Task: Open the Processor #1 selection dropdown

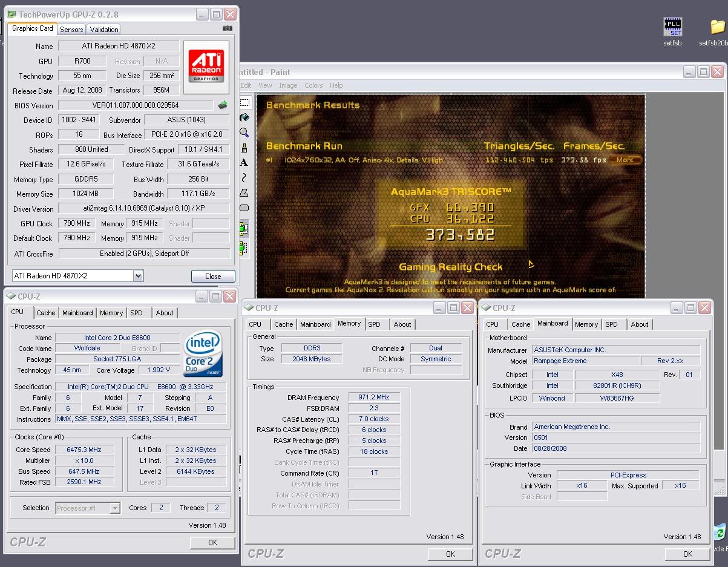Action: (115, 508)
